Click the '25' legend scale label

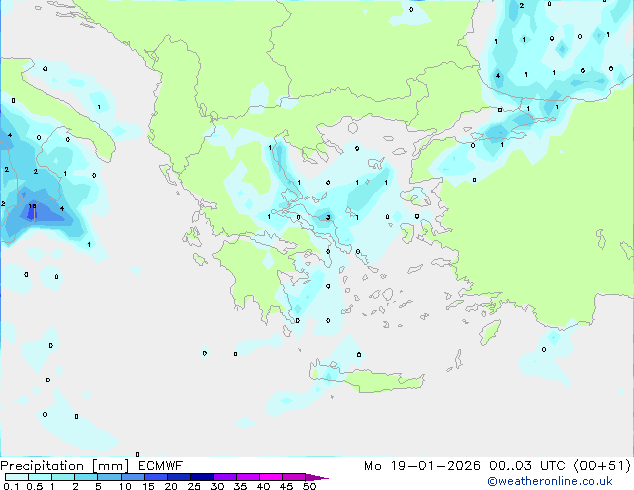click(x=194, y=486)
